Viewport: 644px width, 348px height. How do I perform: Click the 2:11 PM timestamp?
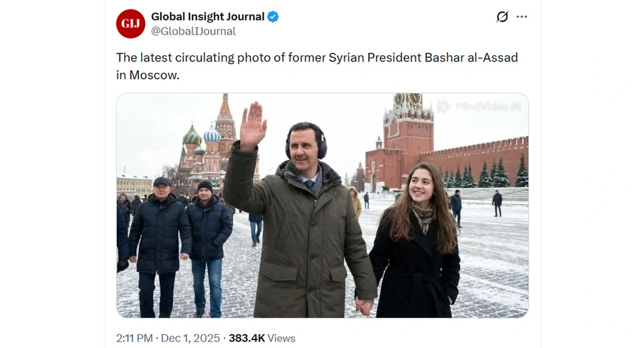pos(134,338)
